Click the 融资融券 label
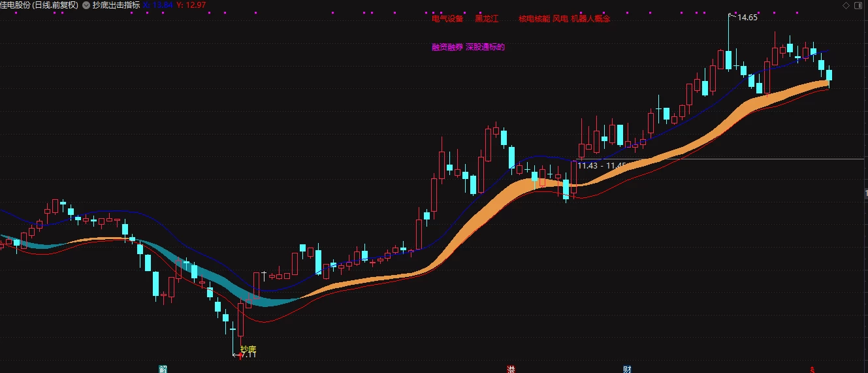Screen dimensions: 868x373 (x=447, y=47)
